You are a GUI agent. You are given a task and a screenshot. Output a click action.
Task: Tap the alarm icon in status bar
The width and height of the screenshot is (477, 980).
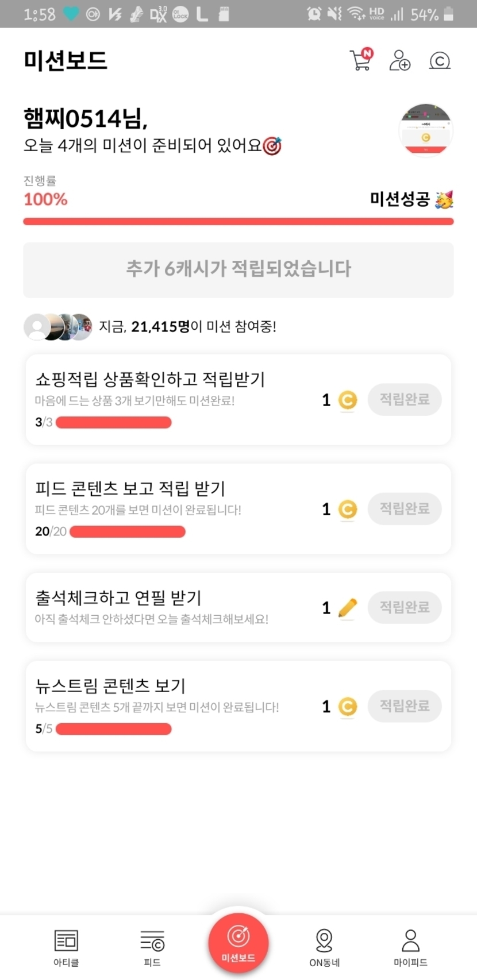[314, 14]
